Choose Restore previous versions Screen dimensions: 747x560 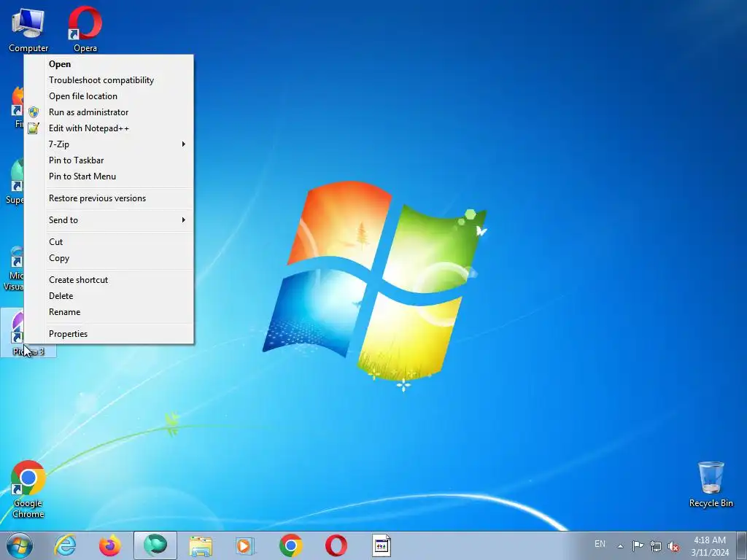109,198
